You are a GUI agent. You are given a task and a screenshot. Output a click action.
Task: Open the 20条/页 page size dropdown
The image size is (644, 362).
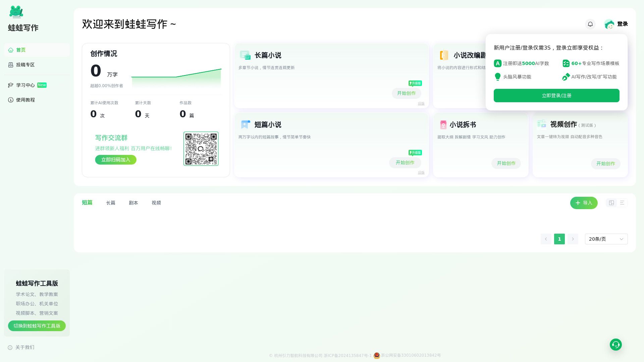pyautogui.click(x=606, y=239)
